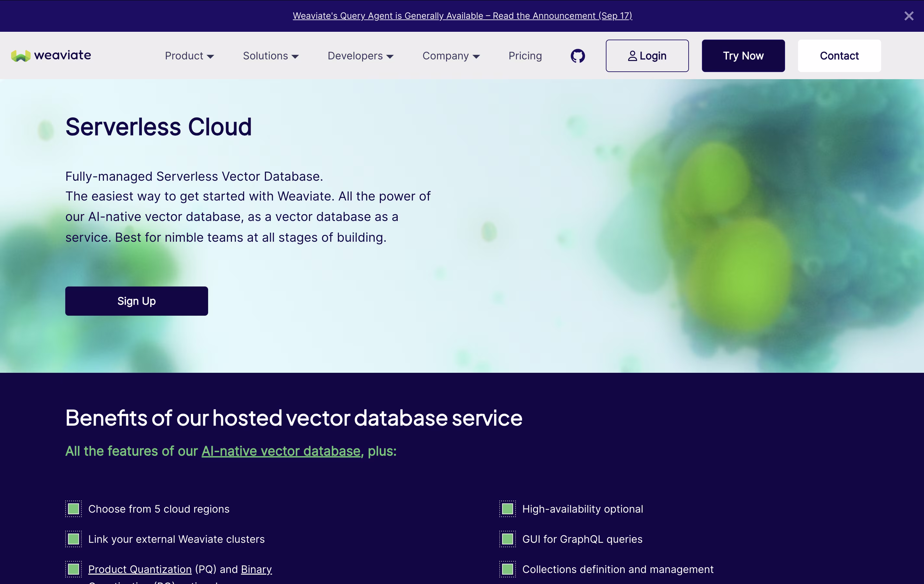Click green square beside 'Choose from 5 cloud regions'

73,509
